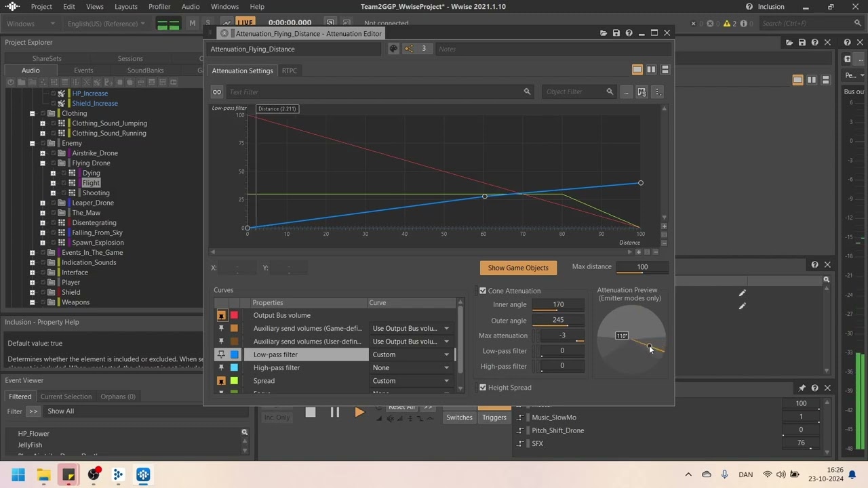This screenshot has height=488, width=868.
Task: Click the Text Filter search magnifier
Action: click(527, 91)
